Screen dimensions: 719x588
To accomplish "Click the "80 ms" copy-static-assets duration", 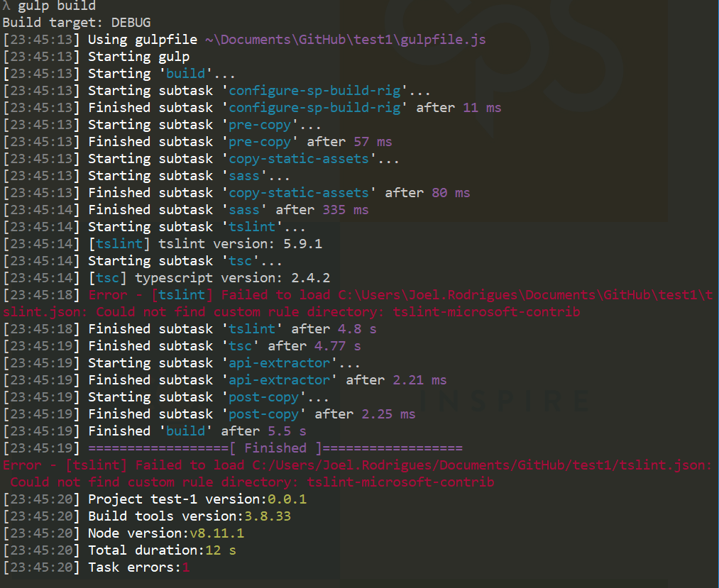I will point(450,193).
